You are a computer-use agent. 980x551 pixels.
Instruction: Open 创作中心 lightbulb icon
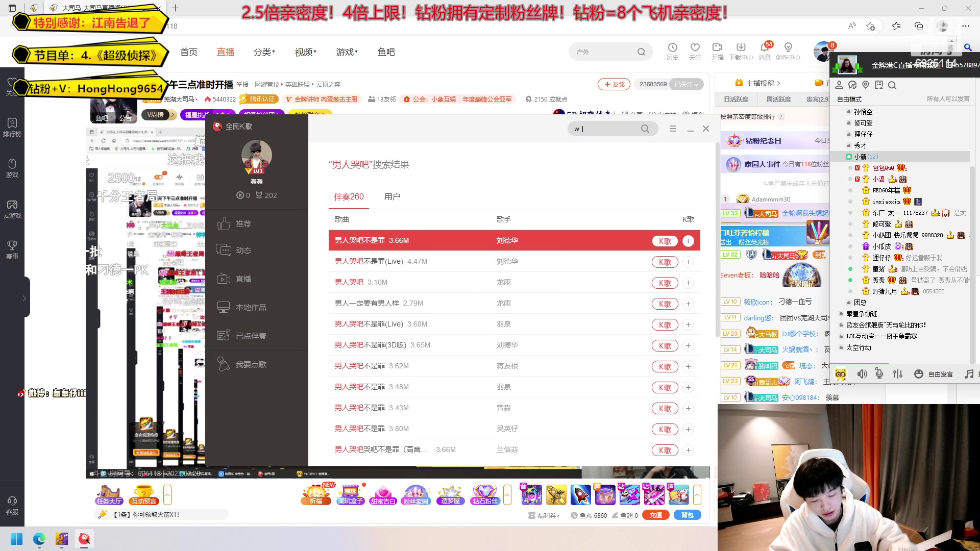788,52
